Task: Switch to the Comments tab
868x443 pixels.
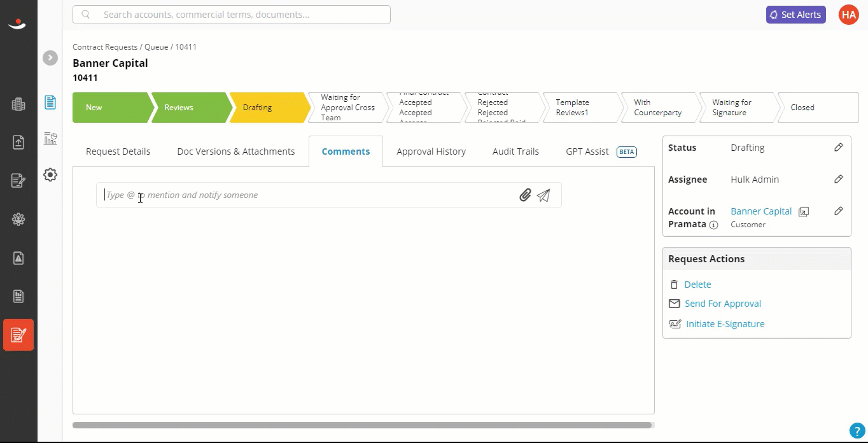Action: tap(346, 151)
